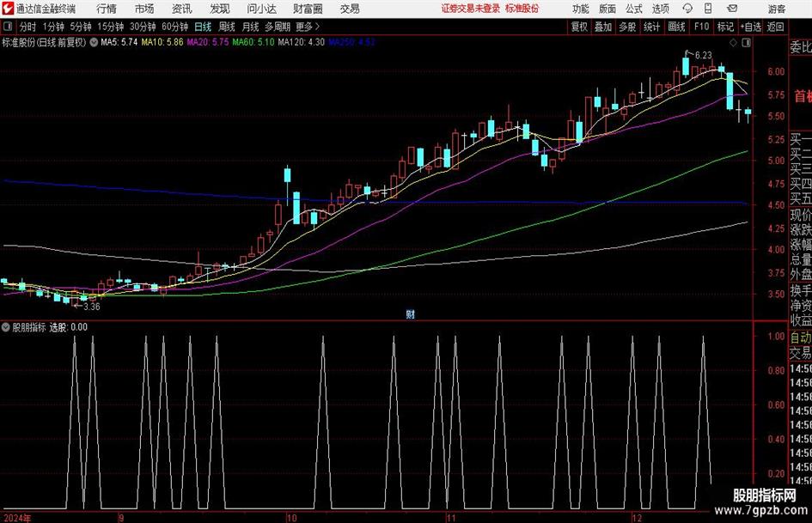Click the 游客 account label

[x=776, y=9]
